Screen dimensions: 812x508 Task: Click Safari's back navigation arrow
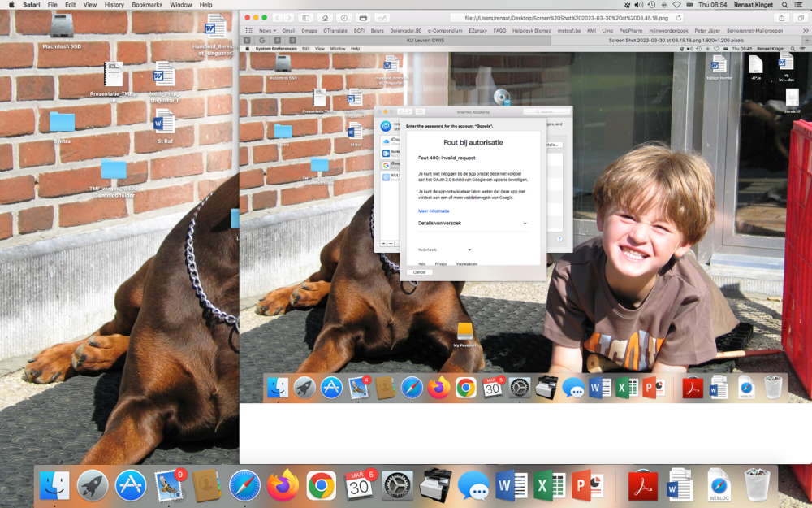click(278, 17)
